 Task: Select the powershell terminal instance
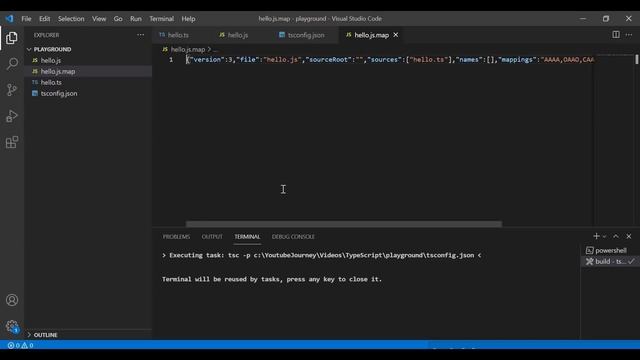pos(610,250)
